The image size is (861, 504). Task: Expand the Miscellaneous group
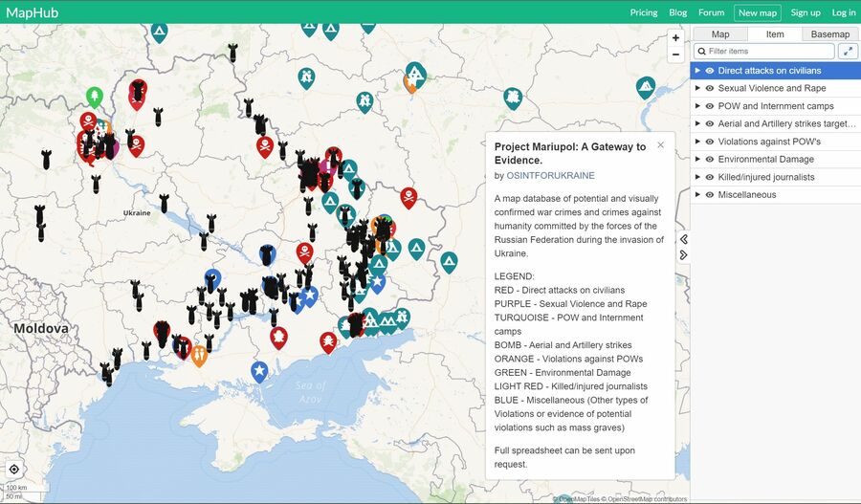click(x=698, y=194)
